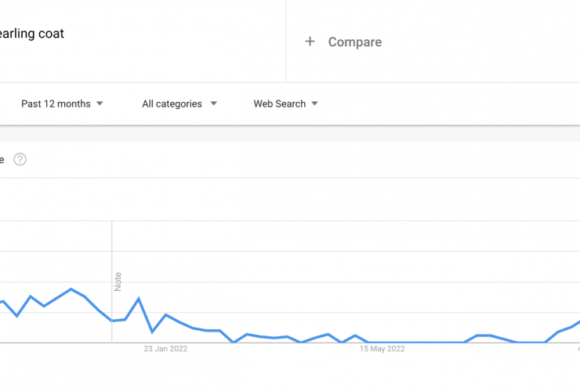The image size is (580, 392).
Task: Click the 23 Jan 2022 axis label
Action: [165, 349]
